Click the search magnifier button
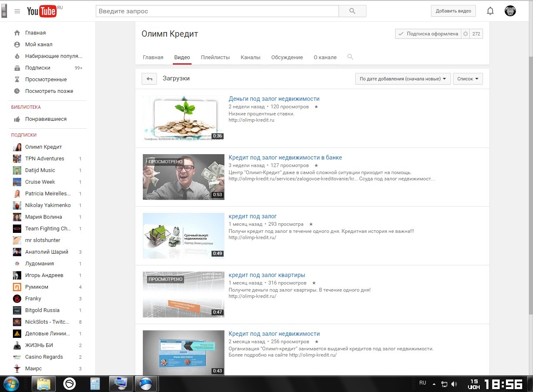 (x=352, y=11)
